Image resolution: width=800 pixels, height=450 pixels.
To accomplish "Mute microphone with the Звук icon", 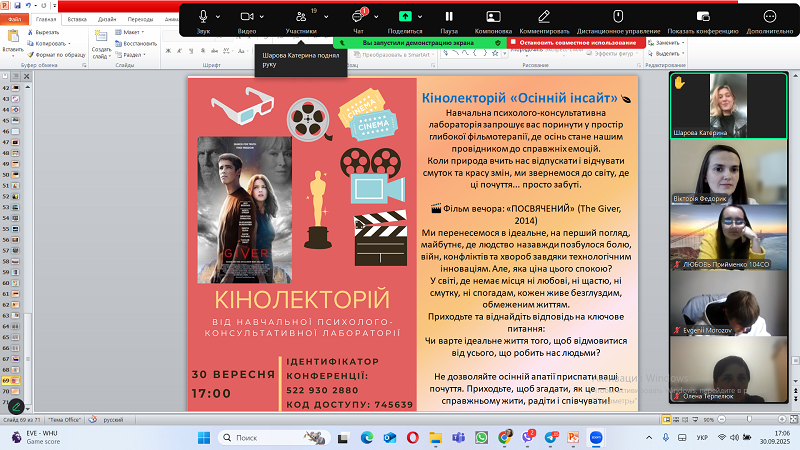I will [204, 17].
